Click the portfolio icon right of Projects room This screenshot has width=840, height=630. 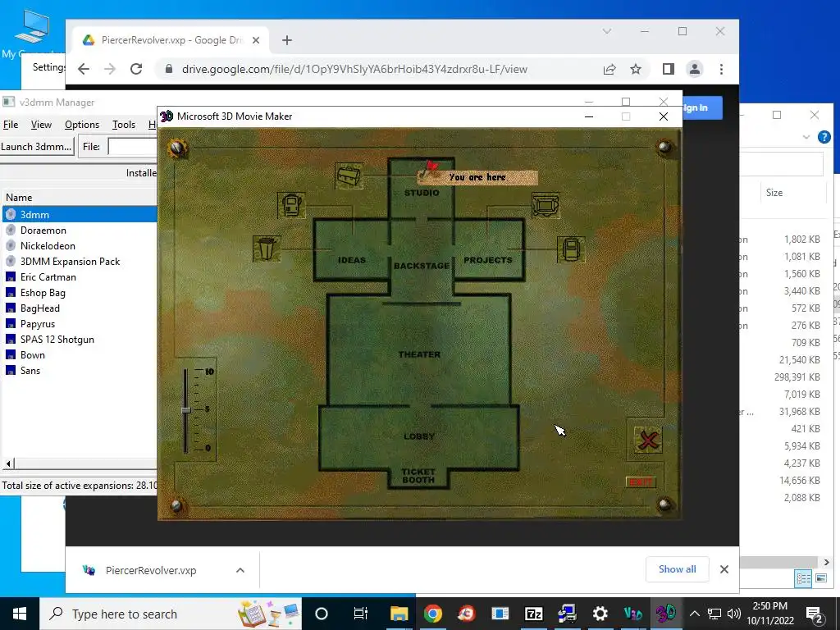571,249
